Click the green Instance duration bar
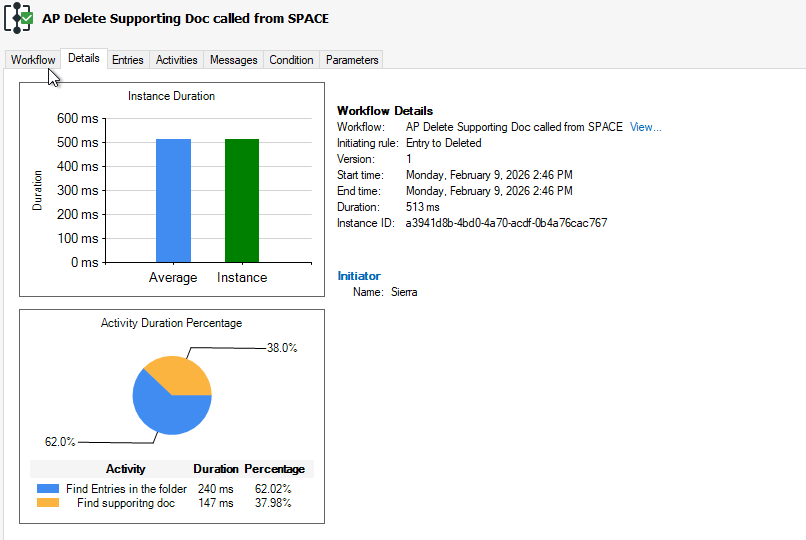This screenshot has height=540, width=806. point(242,200)
